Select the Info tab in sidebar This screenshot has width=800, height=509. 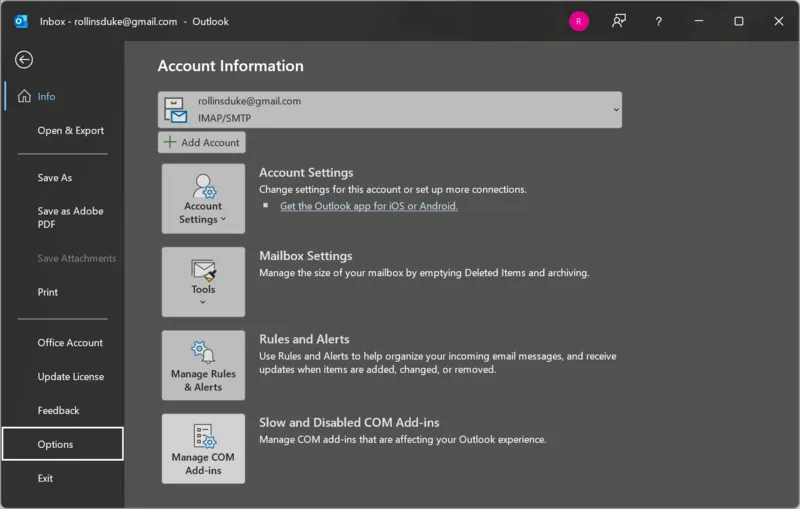[47, 97]
